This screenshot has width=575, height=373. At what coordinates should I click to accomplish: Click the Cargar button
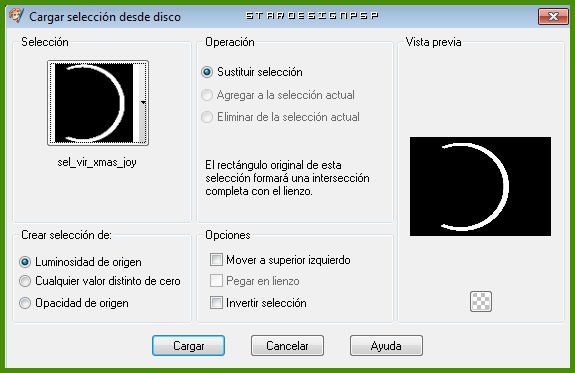click(188, 345)
